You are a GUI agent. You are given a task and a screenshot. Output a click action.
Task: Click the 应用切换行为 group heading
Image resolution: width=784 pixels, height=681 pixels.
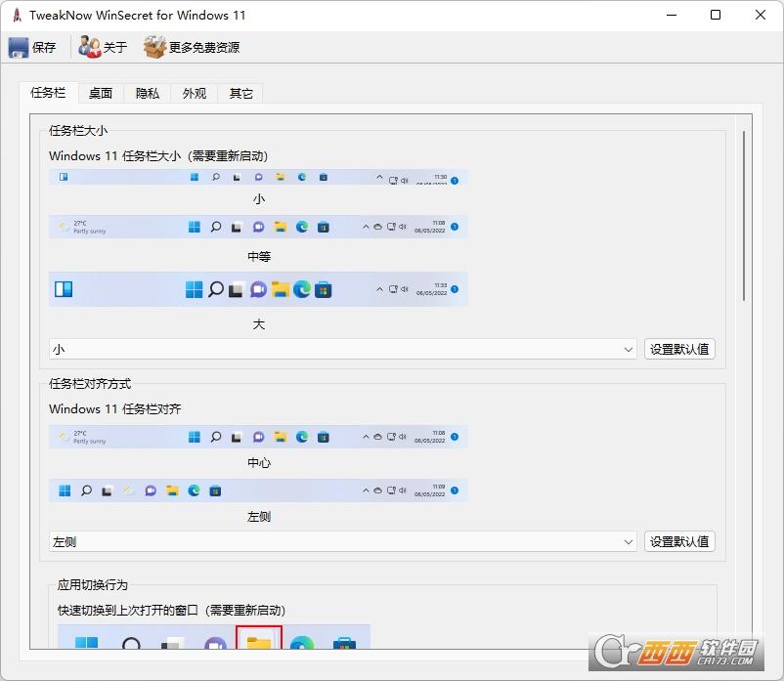93,584
